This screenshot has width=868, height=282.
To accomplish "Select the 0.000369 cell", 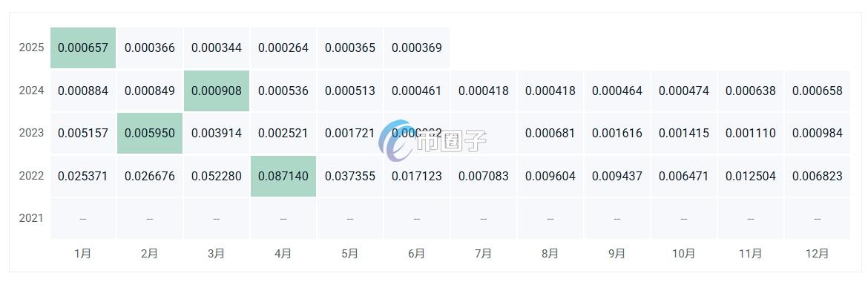I will [x=417, y=47].
